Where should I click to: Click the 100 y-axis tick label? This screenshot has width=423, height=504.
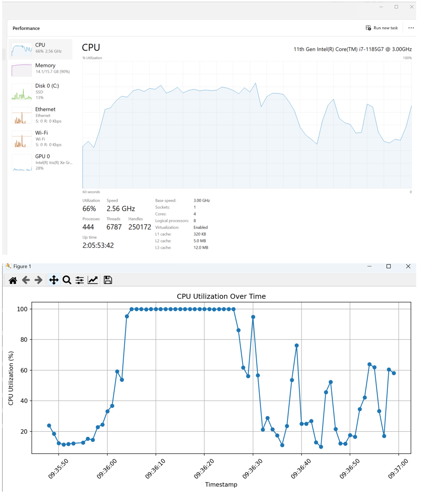(x=22, y=309)
